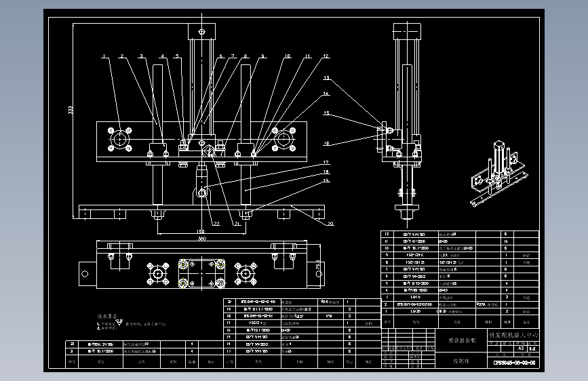Viewport: 588px width, 381px height.
Task: Click part balloon number 5
Action: tap(177, 56)
